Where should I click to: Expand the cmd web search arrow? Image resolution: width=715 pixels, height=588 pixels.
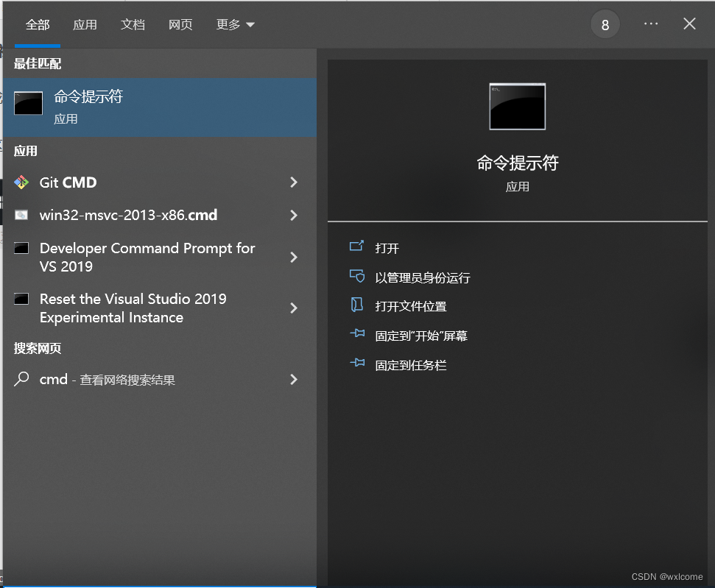[294, 379]
